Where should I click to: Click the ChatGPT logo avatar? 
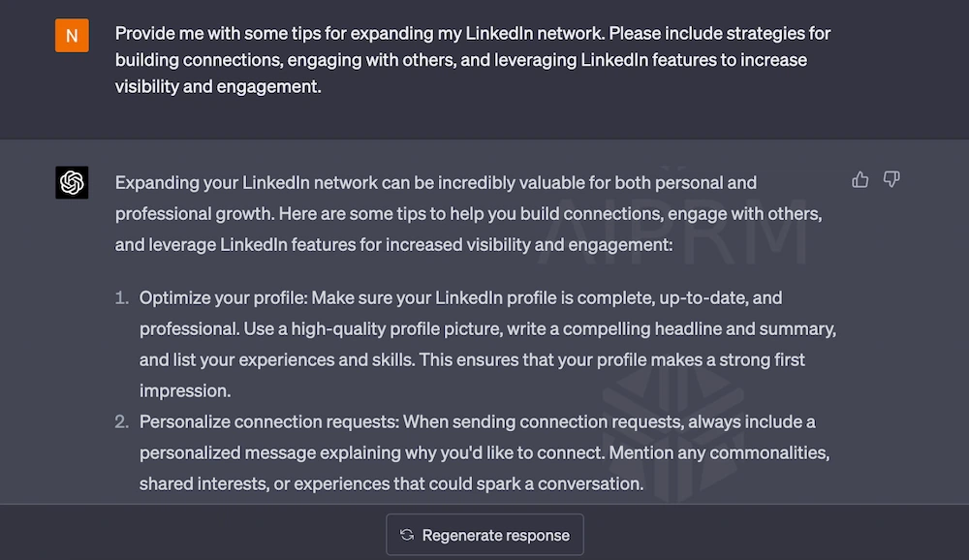tap(72, 182)
